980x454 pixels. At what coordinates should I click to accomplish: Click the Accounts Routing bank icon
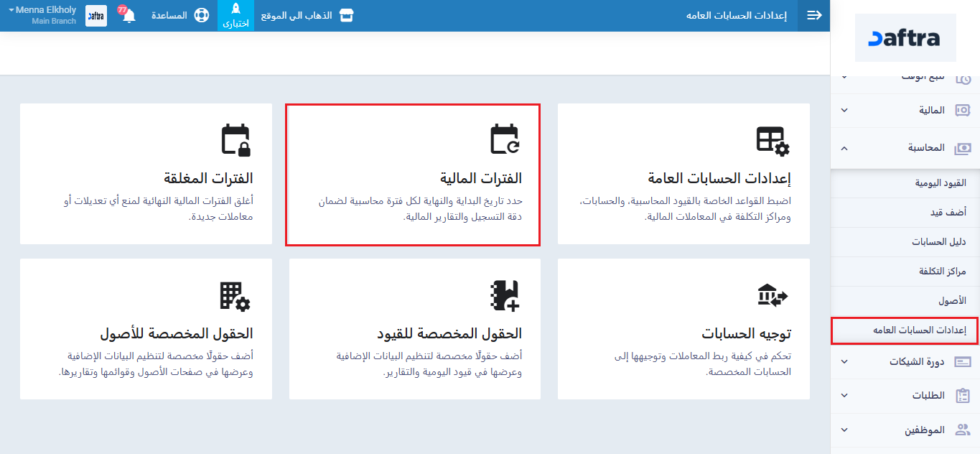tap(773, 295)
